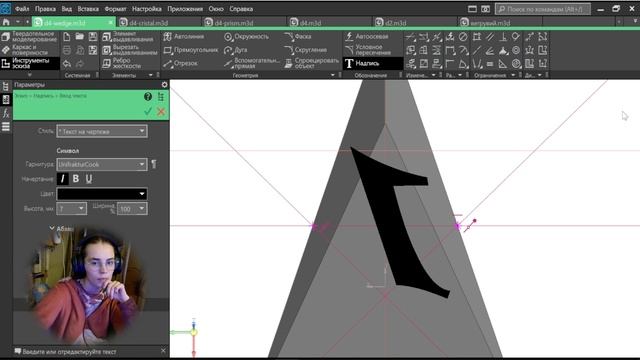Switch to the d2.m3d tab

(x=414, y=23)
